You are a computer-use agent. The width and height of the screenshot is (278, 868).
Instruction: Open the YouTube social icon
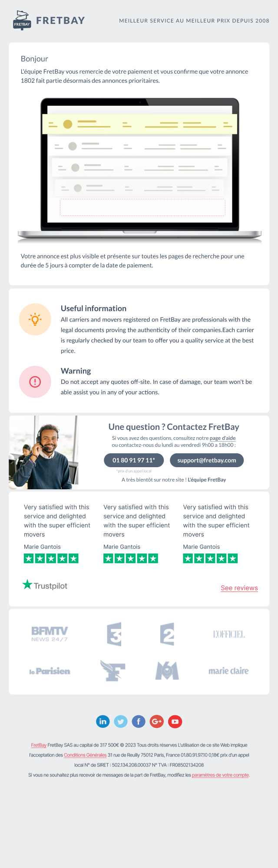175,721
